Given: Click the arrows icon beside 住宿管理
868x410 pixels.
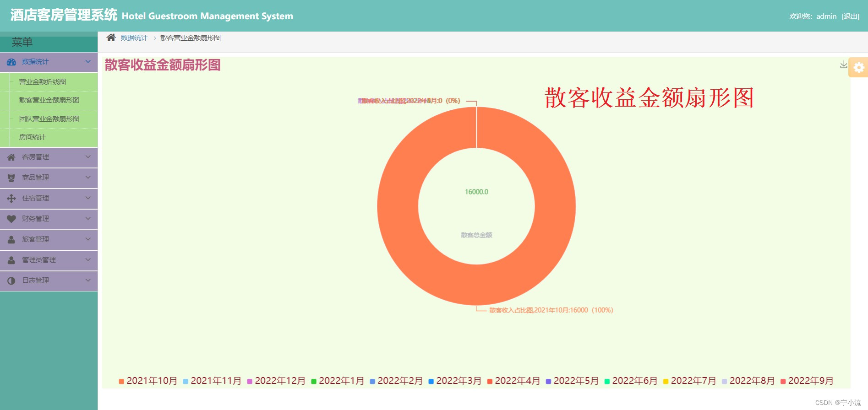Looking at the screenshot, I should click(x=11, y=198).
